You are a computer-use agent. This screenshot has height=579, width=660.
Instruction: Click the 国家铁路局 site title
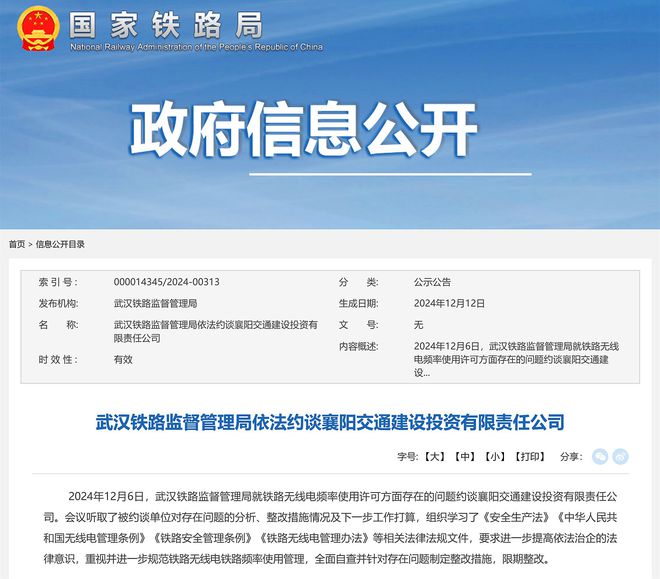pos(166,25)
